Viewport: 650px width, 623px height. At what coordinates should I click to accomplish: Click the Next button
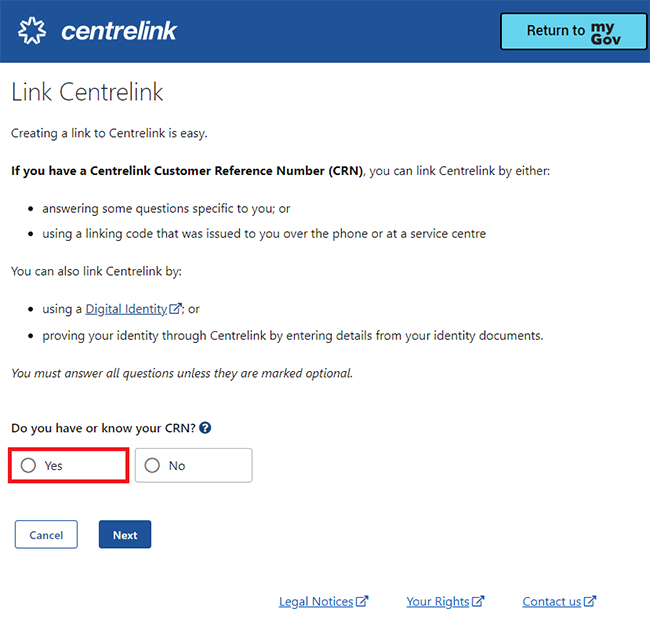pyautogui.click(x=125, y=534)
